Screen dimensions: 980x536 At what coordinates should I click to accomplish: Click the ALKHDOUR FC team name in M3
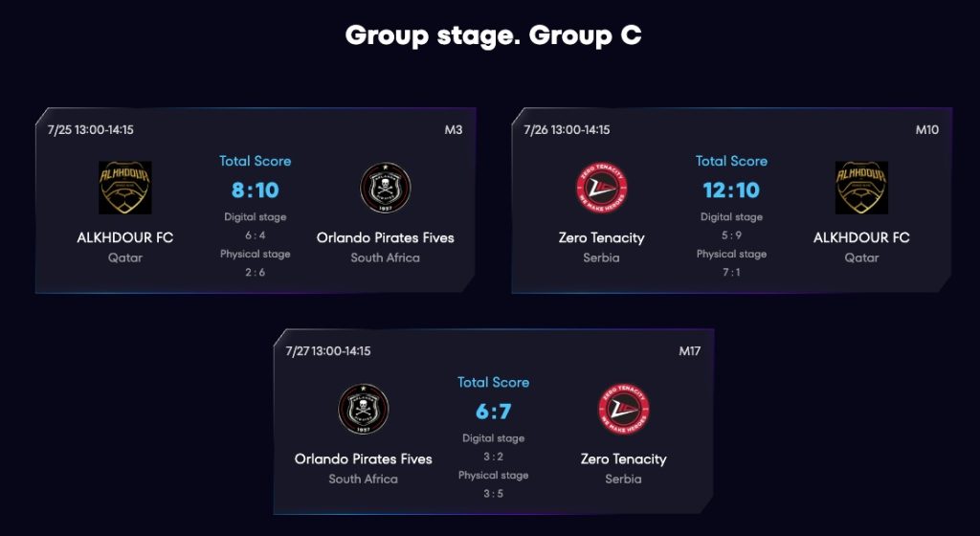(125, 237)
